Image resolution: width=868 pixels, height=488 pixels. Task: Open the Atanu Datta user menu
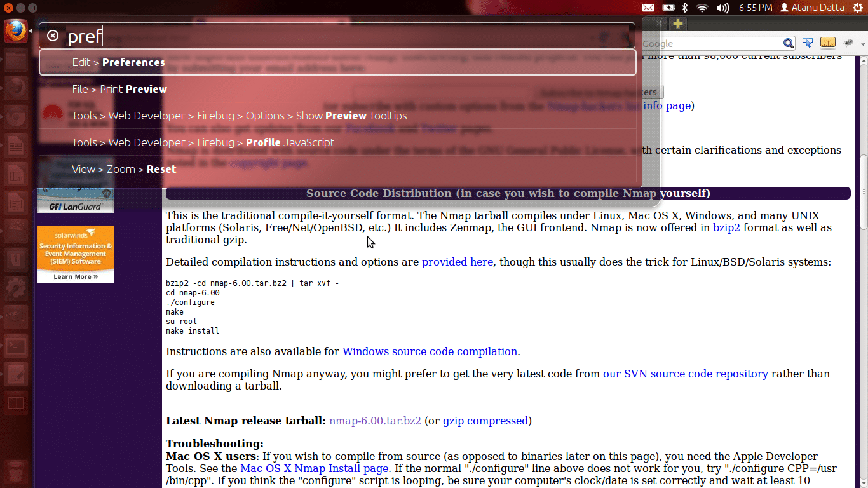(x=812, y=8)
